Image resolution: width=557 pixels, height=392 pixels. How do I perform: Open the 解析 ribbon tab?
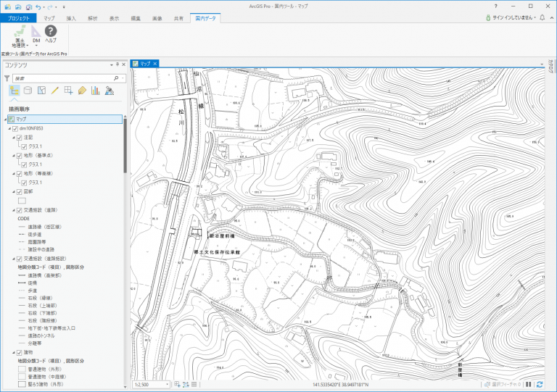pyautogui.click(x=92, y=17)
